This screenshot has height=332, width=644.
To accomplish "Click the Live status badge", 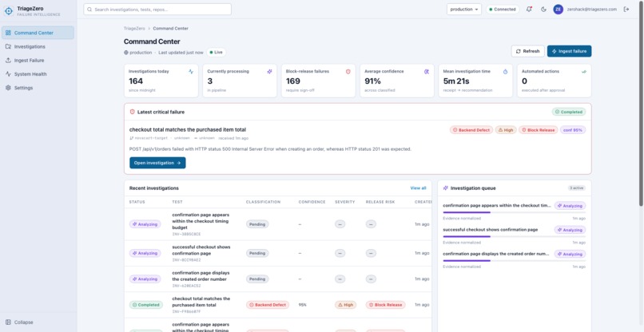I will click(216, 52).
